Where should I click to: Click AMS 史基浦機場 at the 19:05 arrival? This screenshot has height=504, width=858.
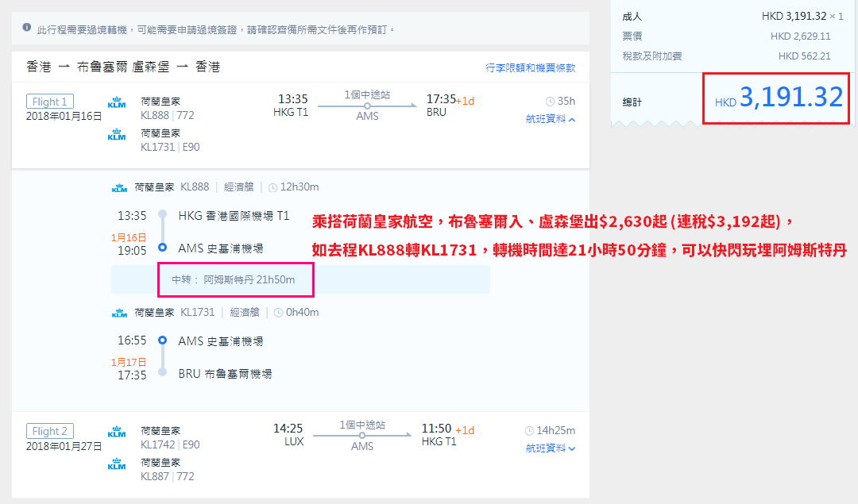pos(221,248)
